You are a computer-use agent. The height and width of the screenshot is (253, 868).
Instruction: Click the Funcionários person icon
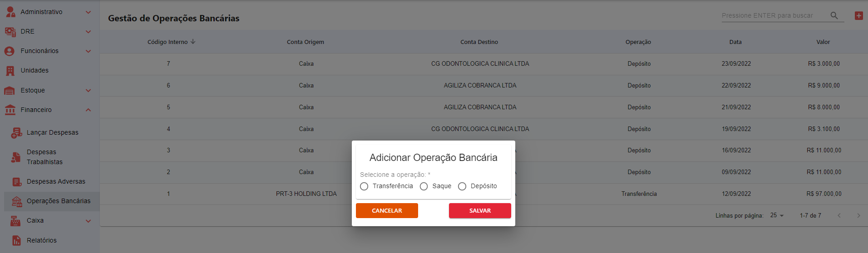point(10,51)
